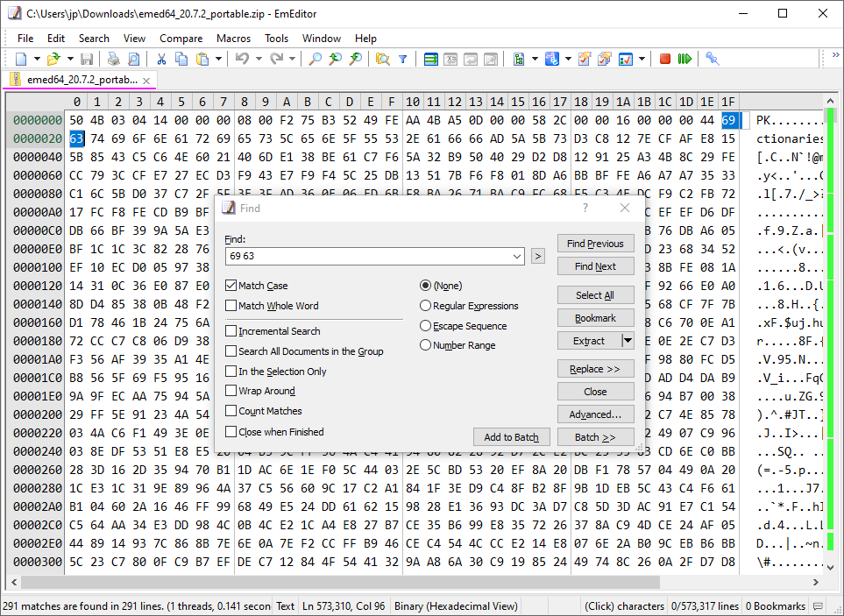The height and width of the screenshot is (616, 844).
Task: Tick the Wrap Around checkbox
Action: pos(231,391)
